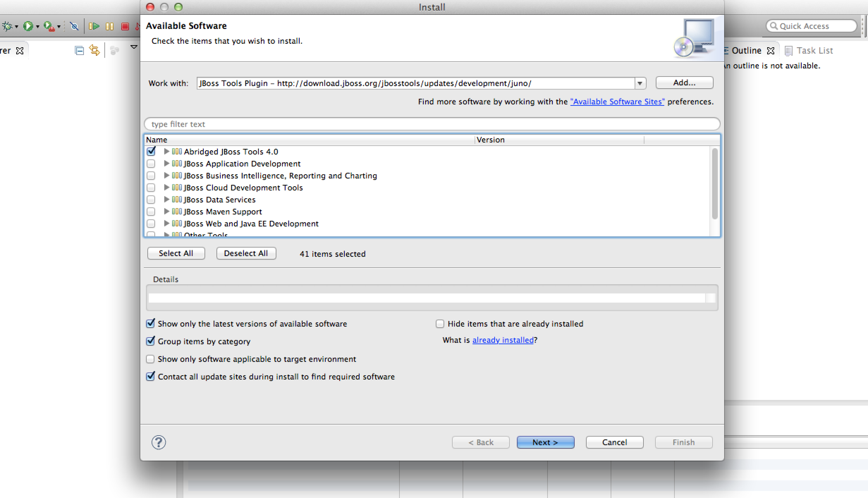This screenshot has width=868, height=498.
Task: Open the Work with site dropdown
Action: click(640, 84)
